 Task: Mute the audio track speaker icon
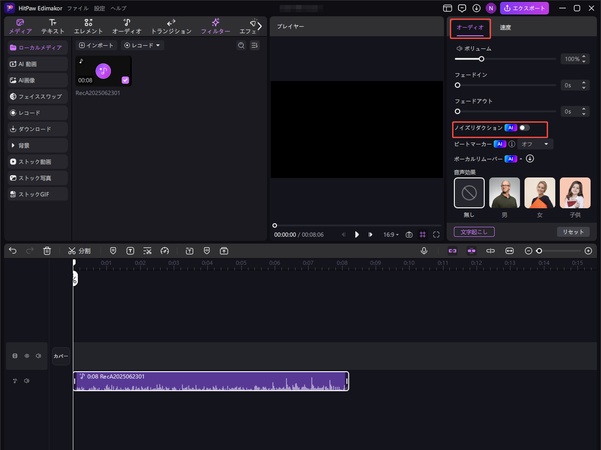pyautogui.click(x=27, y=381)
